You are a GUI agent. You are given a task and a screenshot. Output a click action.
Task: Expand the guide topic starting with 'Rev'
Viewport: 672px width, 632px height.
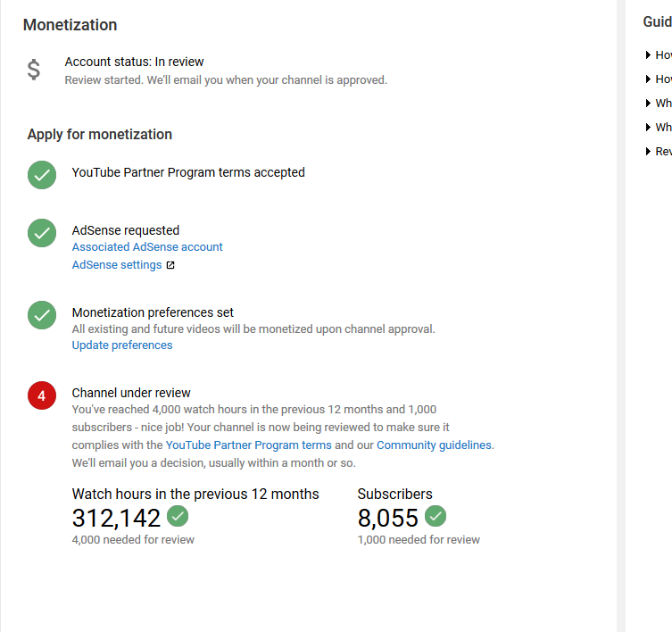pyautogui.click(x=659, y=152)
